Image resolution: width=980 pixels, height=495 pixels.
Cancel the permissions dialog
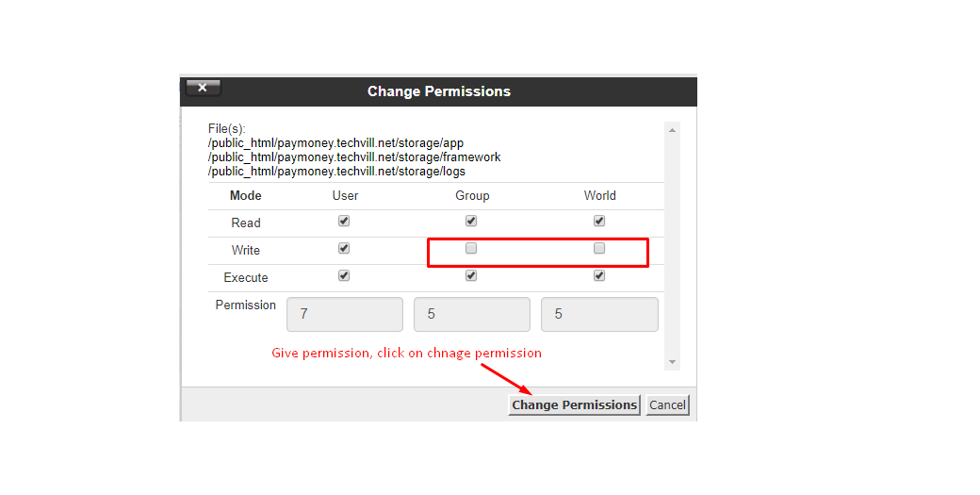tap(667, 404)
